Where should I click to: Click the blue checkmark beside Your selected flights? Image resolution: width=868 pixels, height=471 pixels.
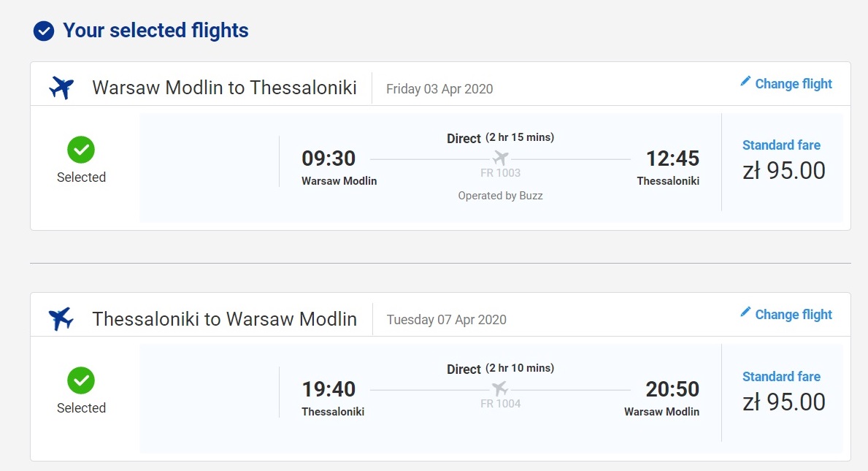tap(44, 31)
